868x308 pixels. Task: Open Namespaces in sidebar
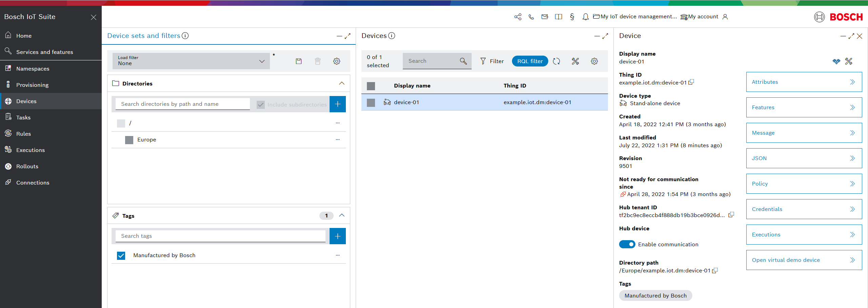click(51, 69)
